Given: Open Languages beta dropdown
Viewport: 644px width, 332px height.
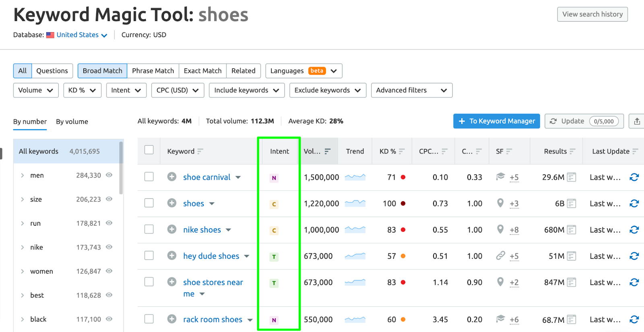Looking at the screenshot, I should pos(304,71).
